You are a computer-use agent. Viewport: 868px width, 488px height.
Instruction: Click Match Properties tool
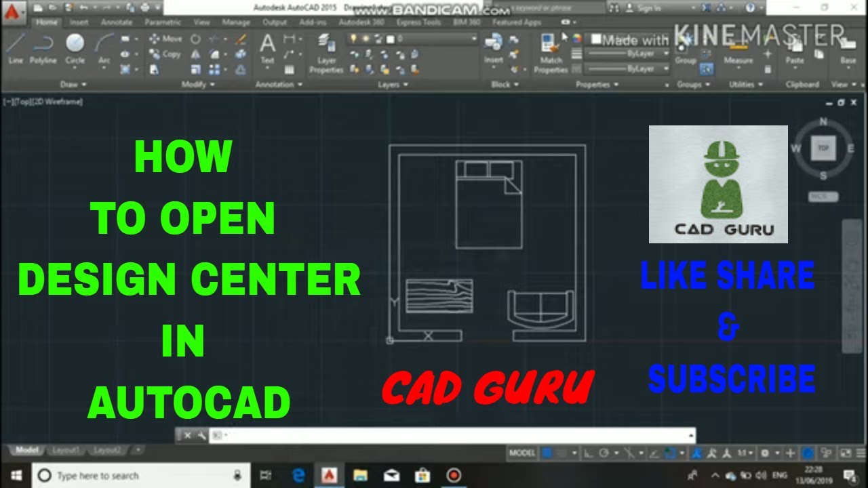pos(551,53)
